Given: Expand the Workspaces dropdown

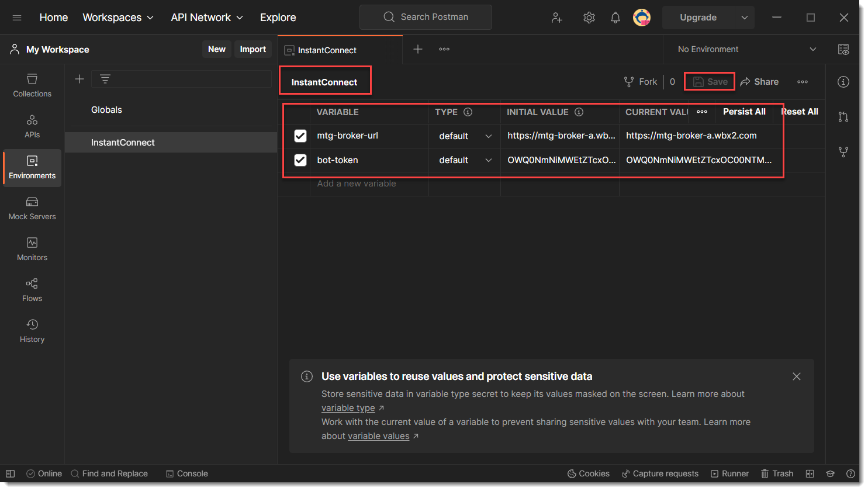Looking at the screenshot, I should pyautogui.click(x=118, y=18).
